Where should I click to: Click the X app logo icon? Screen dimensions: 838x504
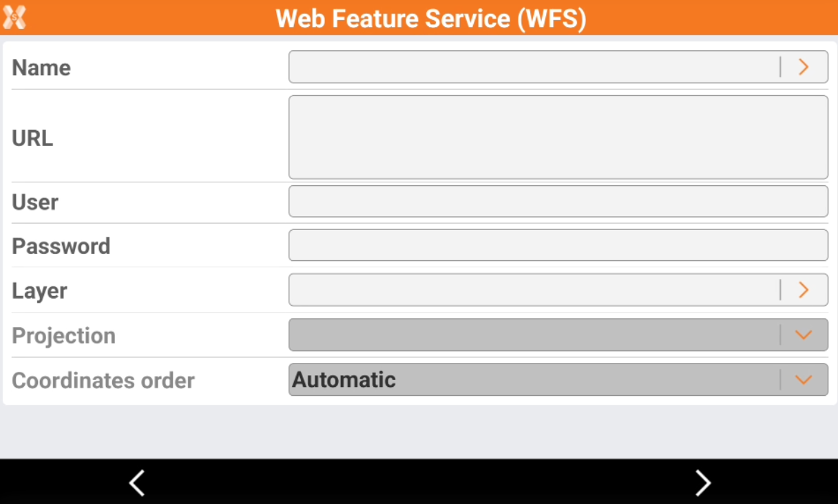14,17
